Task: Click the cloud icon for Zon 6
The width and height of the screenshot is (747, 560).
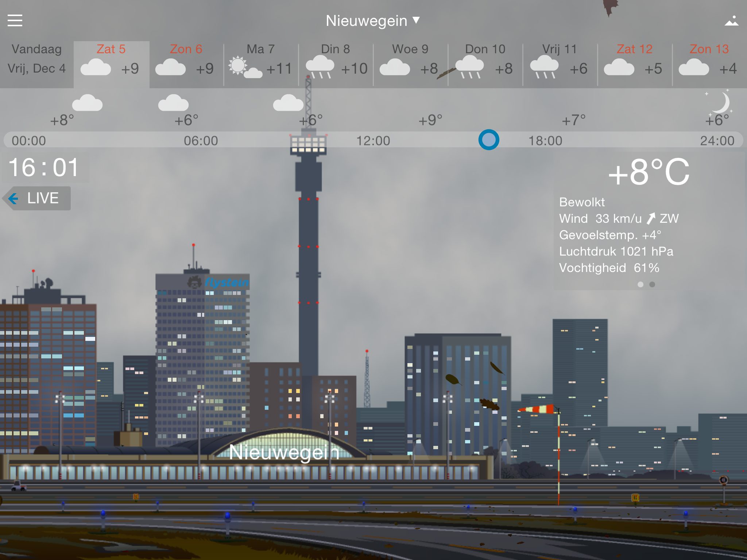Action: pos(170,68)
